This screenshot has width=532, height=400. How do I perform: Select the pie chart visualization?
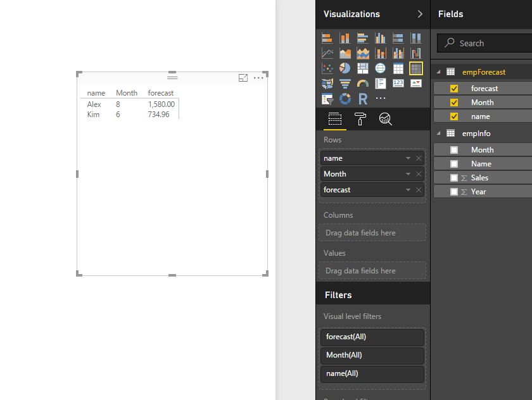345,68
